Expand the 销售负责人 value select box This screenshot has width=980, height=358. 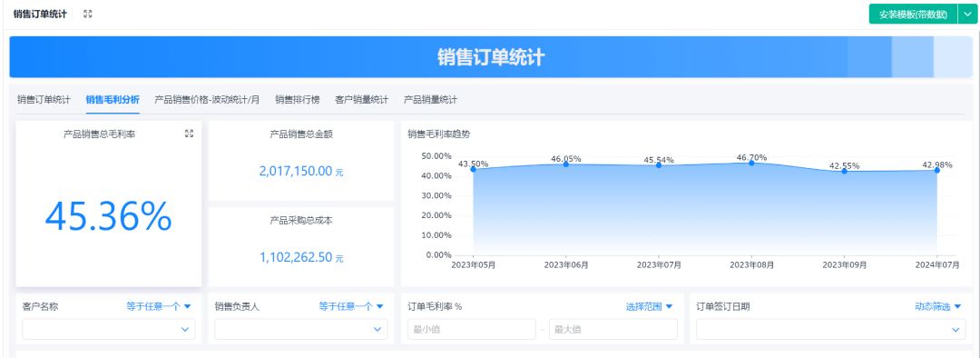coord(301,329)
